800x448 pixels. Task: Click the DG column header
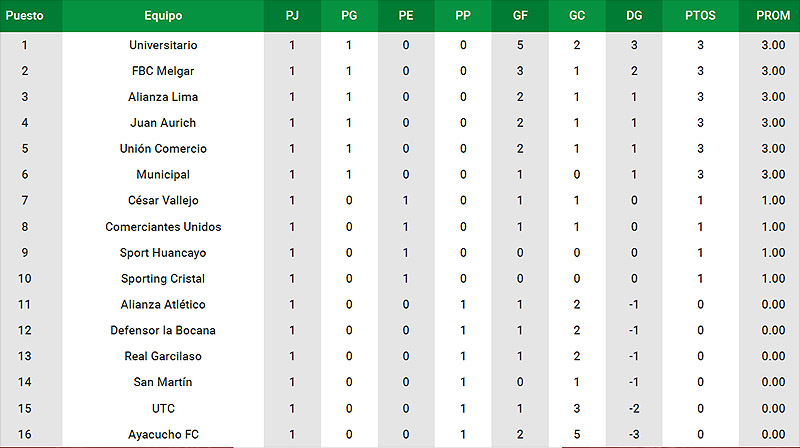[634, 16]
